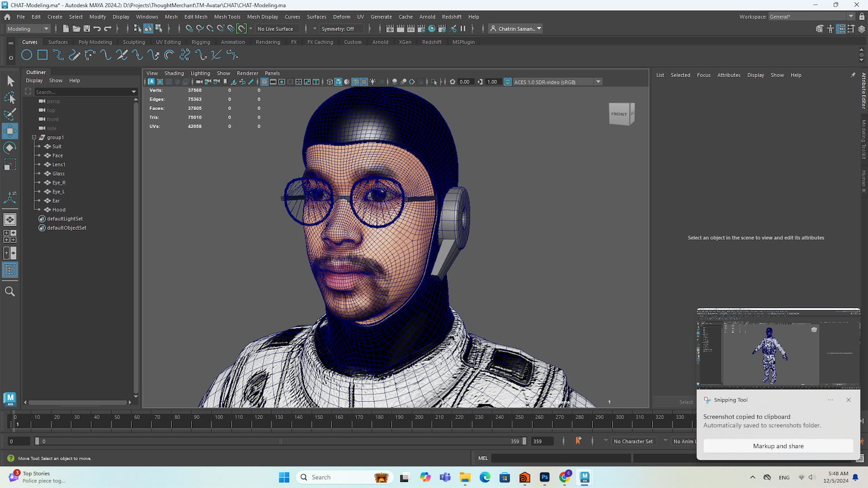Screen dimensions: 868x488
Task: Open the Mesh Tools menu
Action: [x=227, y=17]
